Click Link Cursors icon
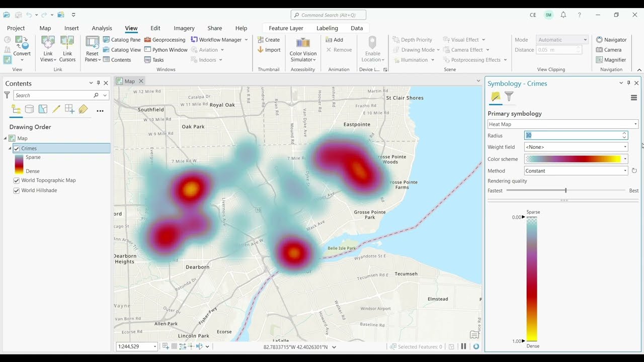Viewport: 644px width, 362px height. tap(67, 49)
